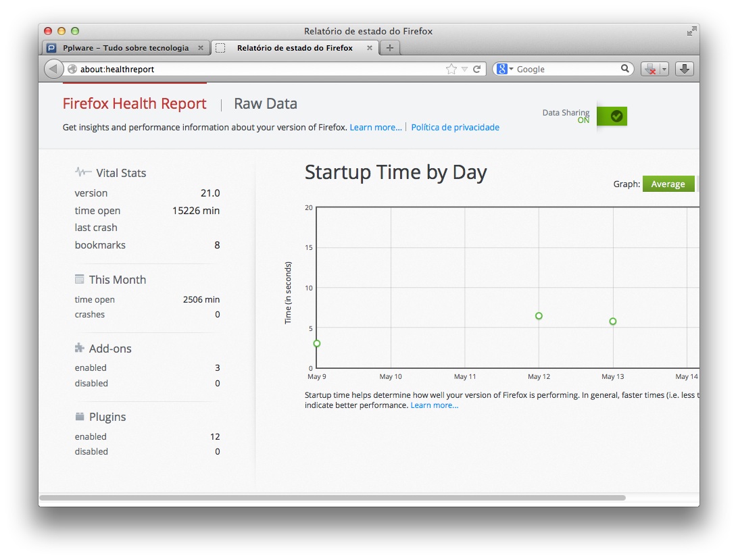This screenshot has height=560, width=738.
Task: Go back with the browser back arrow
Action: click(53, 69)
